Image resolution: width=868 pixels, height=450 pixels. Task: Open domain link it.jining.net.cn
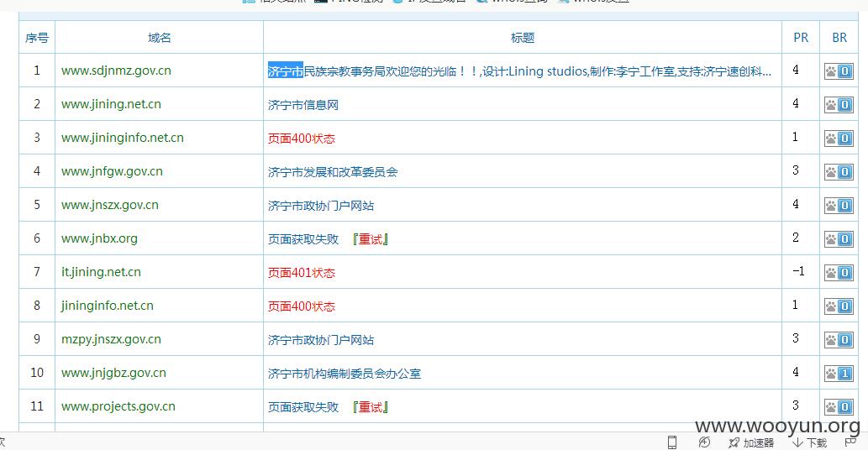point(101,272)
